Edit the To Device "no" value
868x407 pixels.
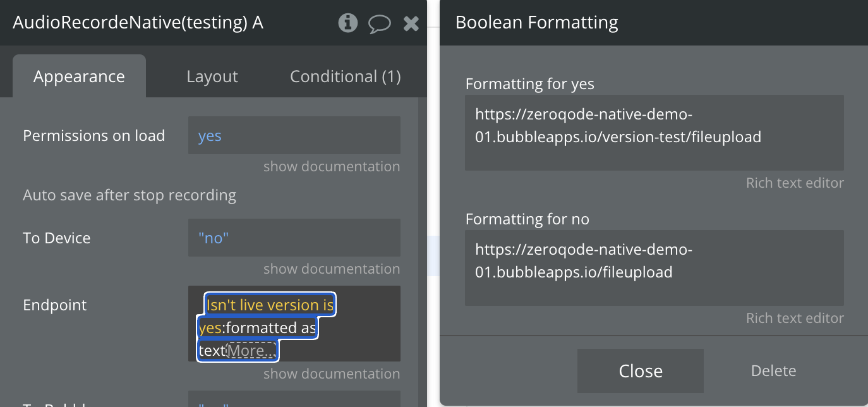tap(294, 238)
